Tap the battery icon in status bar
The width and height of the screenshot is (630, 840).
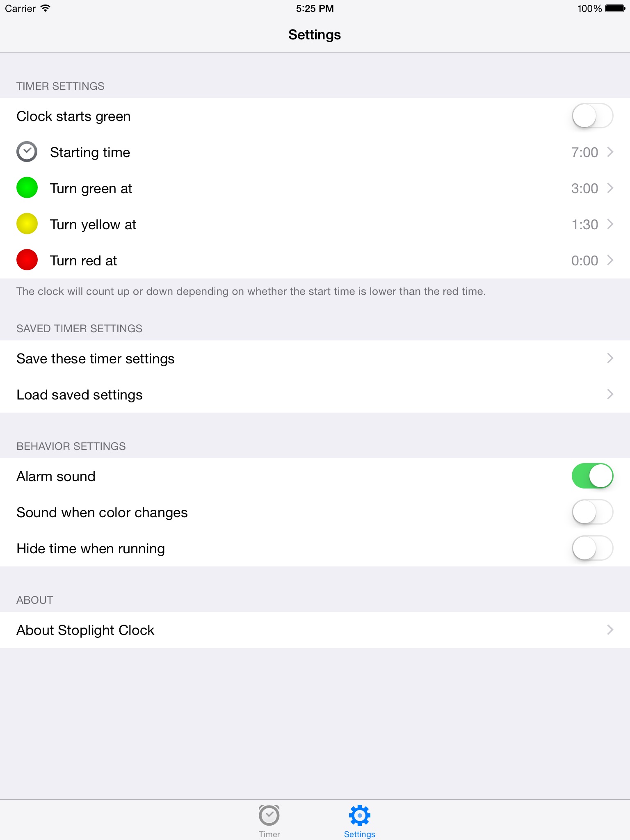(615, 8)
